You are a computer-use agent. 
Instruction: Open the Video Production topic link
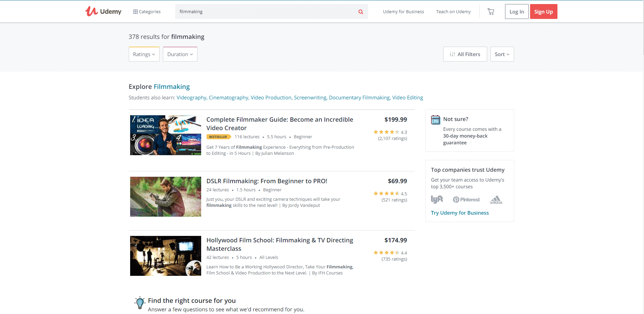coord(271,98)
